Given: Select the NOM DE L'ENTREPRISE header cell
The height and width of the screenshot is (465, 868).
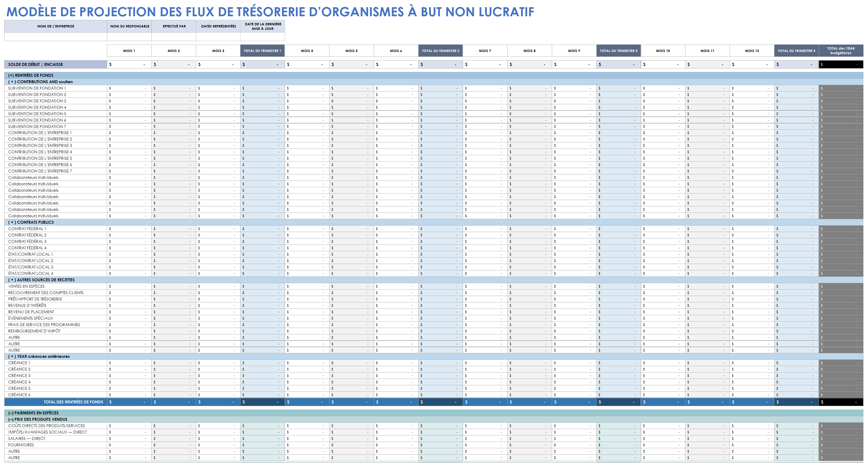Looking at the screenshot, I should coord(56,26).
